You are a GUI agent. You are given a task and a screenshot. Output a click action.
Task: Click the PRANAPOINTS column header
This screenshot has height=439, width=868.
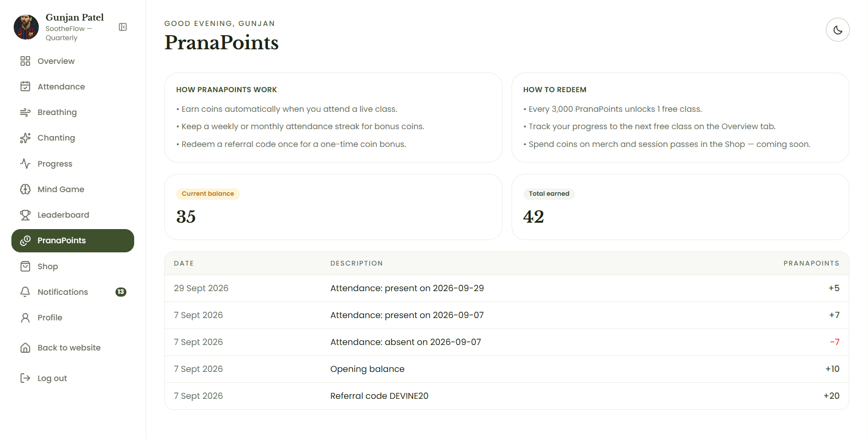coord(811,263)
